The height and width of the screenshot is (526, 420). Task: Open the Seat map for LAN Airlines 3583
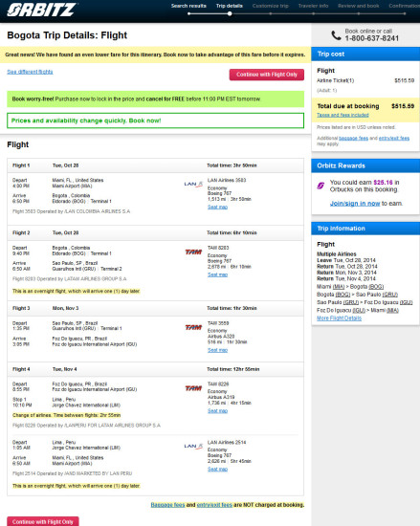coord(217,207)
